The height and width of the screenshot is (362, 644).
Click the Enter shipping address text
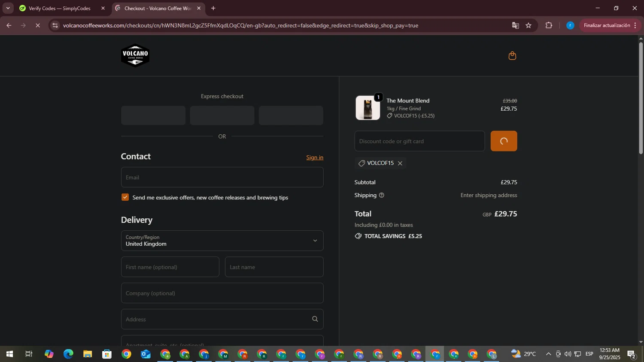coord(489,195)
